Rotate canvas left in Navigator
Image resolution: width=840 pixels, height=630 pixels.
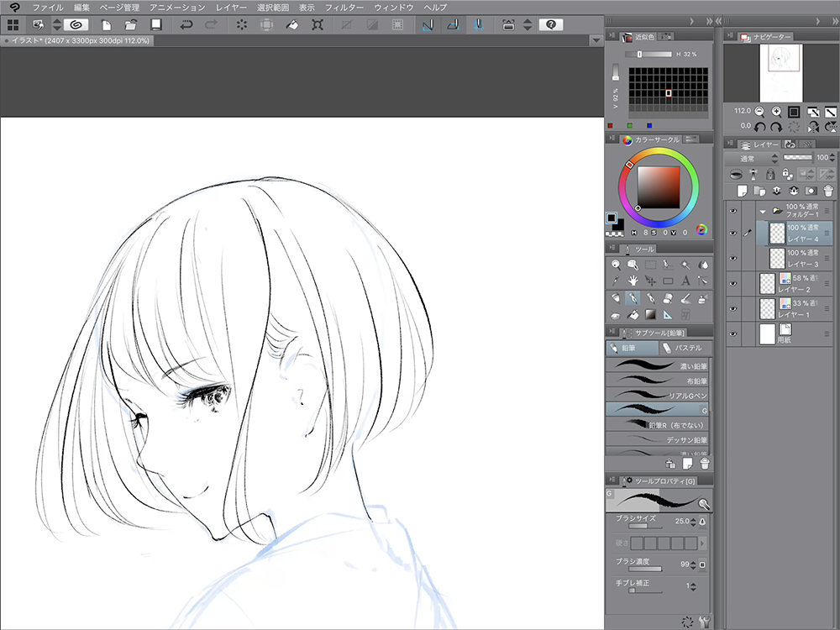pyautogui.click(x=759, y=127)
